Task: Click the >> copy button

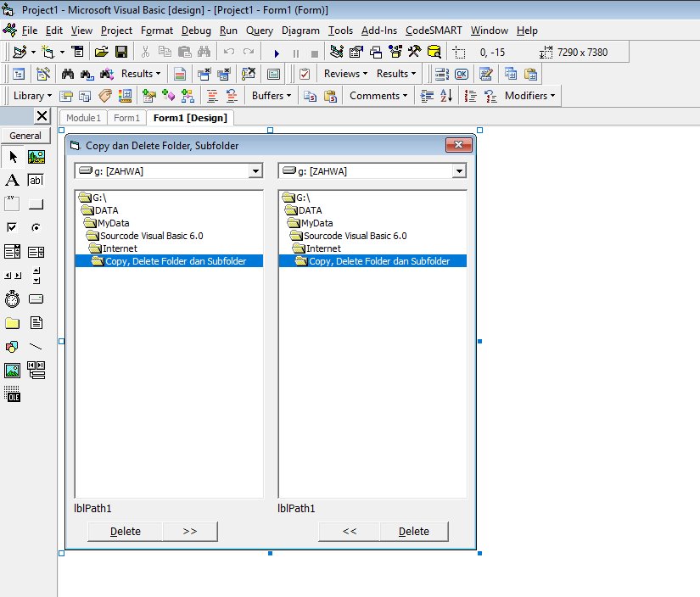Action: click(190, 532)
